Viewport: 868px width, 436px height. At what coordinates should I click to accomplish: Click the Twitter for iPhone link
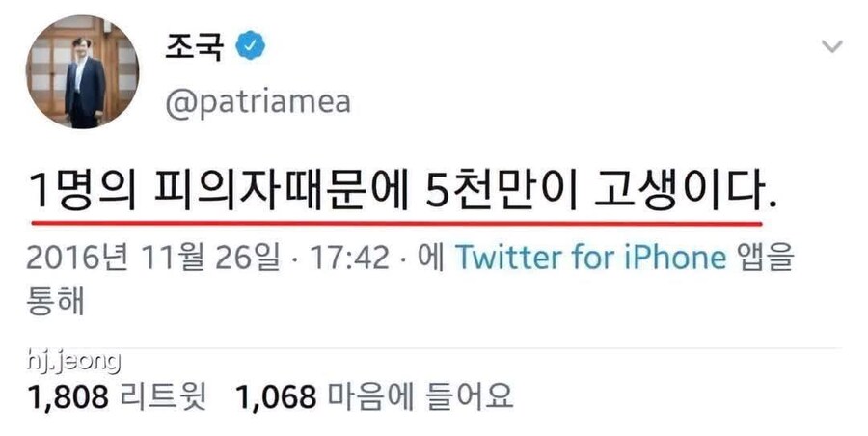click(x=590, y=258)
